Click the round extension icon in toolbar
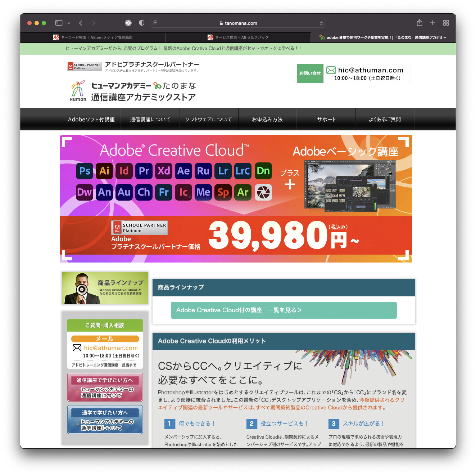Viewport: 476px width, 475px height. click(128, 23)
